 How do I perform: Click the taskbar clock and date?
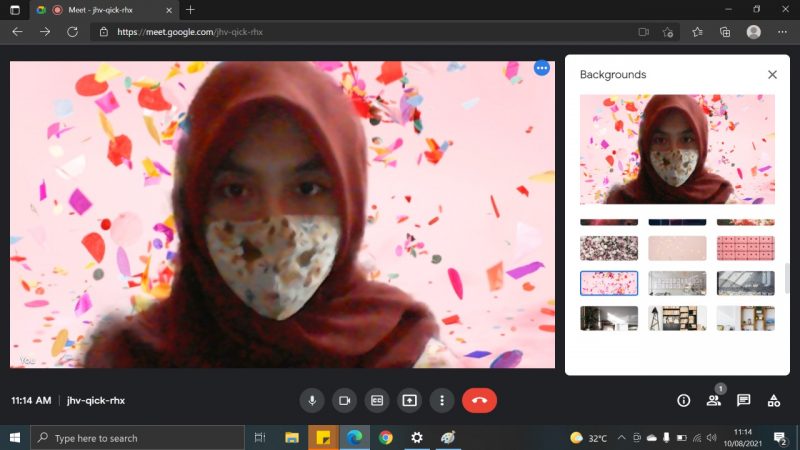(742, 438)
